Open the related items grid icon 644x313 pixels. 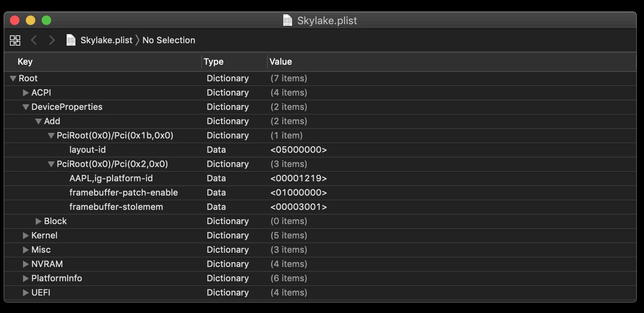click(x=15, y=40)
